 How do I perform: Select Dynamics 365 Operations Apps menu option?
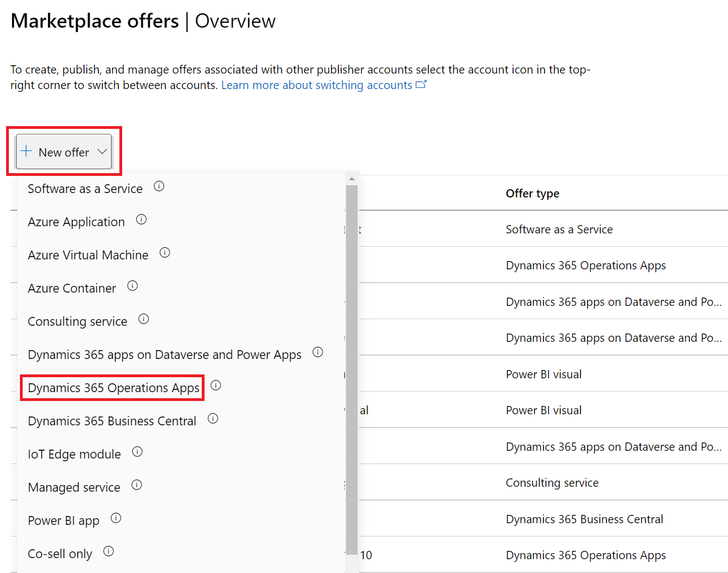point(113,388)
